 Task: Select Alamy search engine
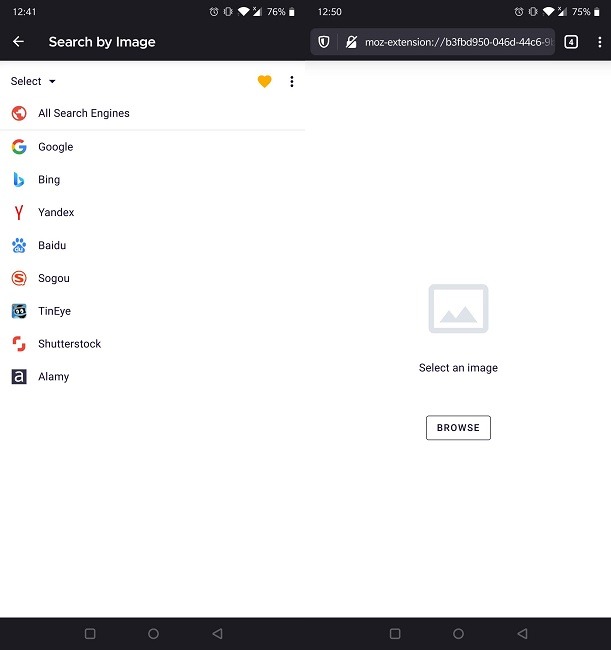point(153,376)
